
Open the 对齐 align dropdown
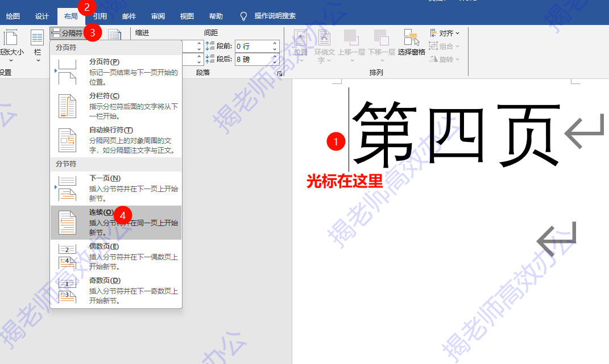(x=444, y=34)
